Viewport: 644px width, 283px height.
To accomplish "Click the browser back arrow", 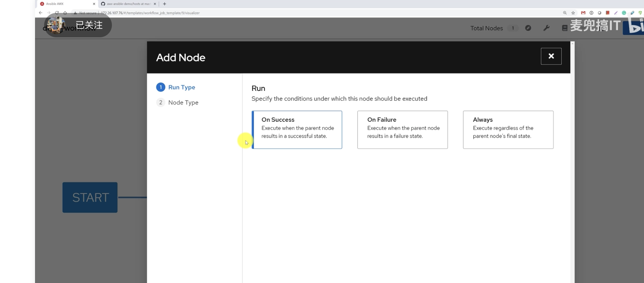I will [x=41, y=13].
